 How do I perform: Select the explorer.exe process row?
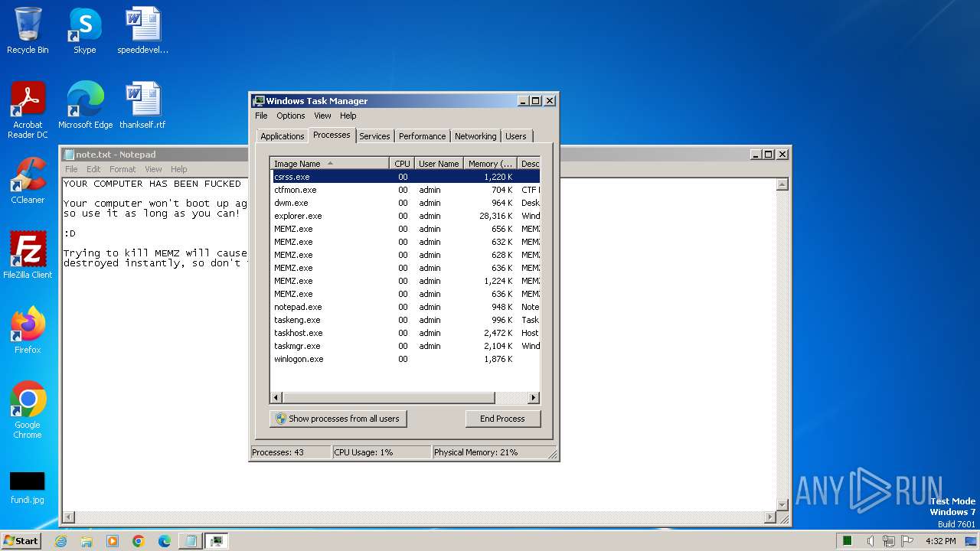[406, 216]
